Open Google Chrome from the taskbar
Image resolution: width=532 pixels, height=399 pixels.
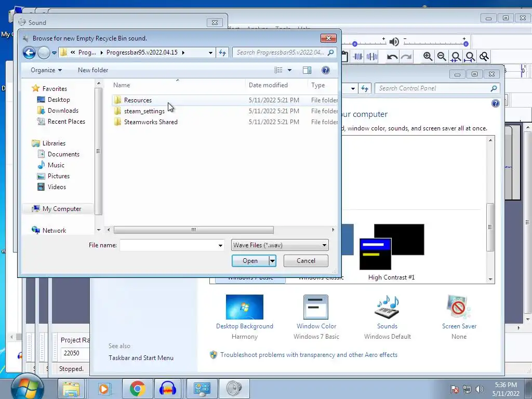click(137, 389)
